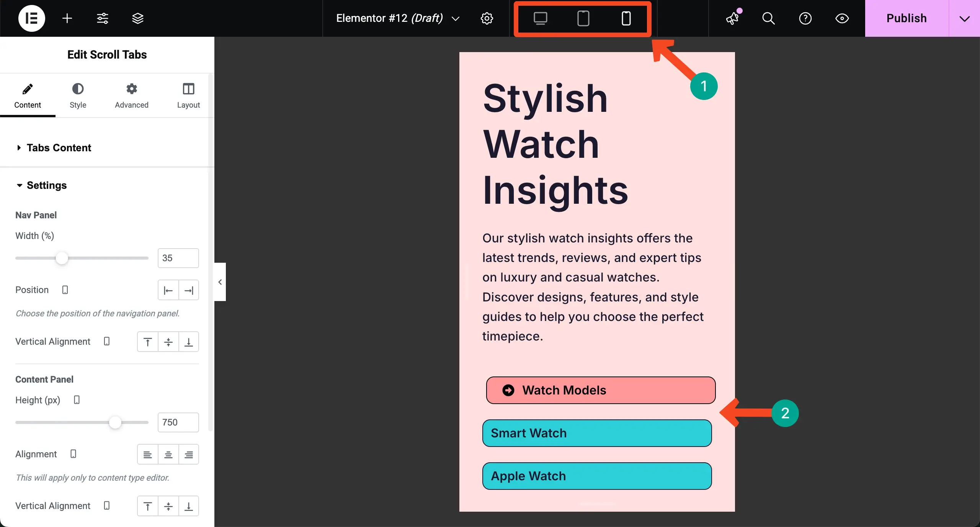
Task: Open Publish options arrow dropdown
Action: click(x=964, y=18)
